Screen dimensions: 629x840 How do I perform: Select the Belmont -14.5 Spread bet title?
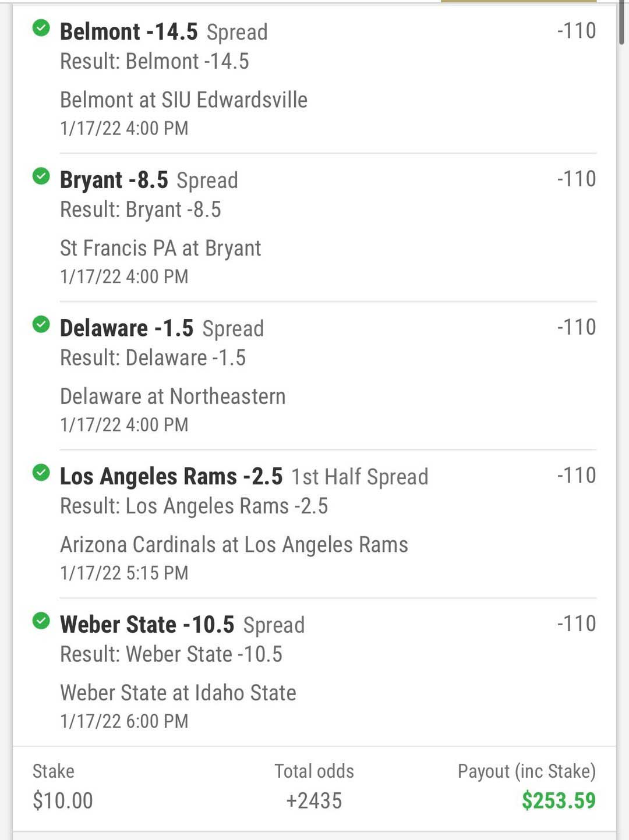click(164, 32)
